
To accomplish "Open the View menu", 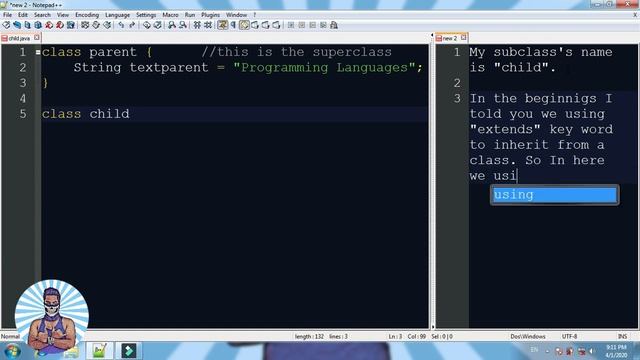I will [x=62, y=15].
